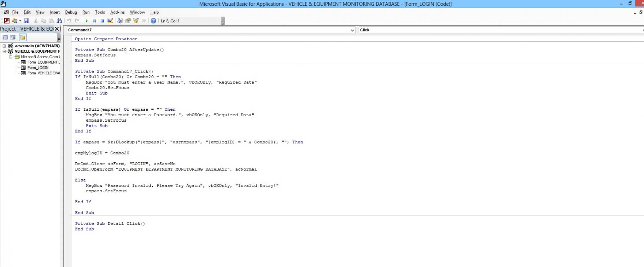Select Form_LOGIN module in tree
Screen dimensions: 644x267
[x=38, y=67]
